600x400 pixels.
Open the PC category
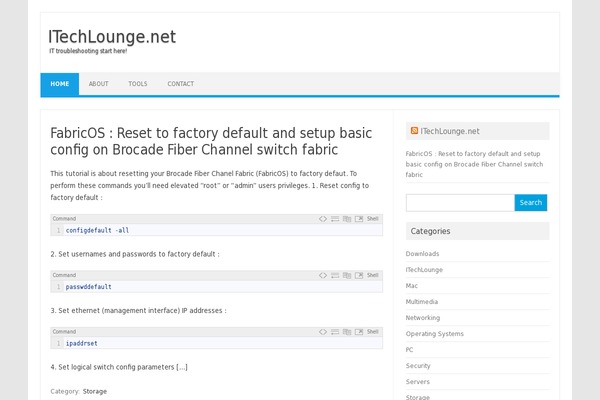tap(409, 350)
